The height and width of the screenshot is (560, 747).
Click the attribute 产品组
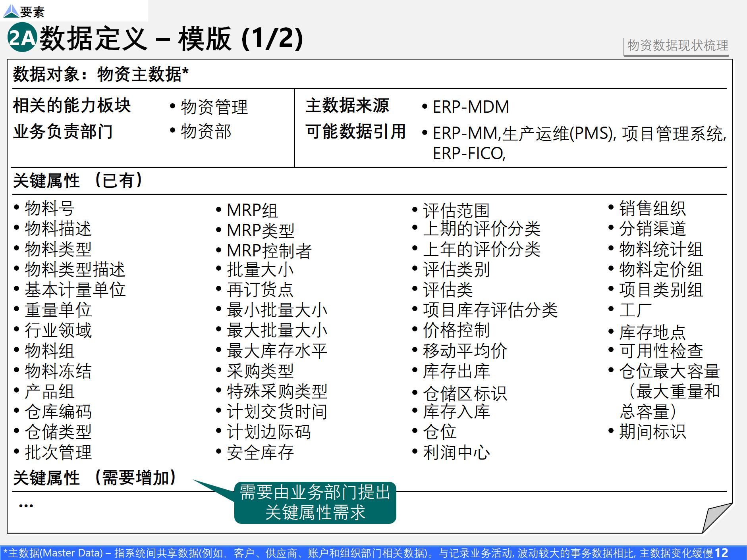[x=50, y=392]
